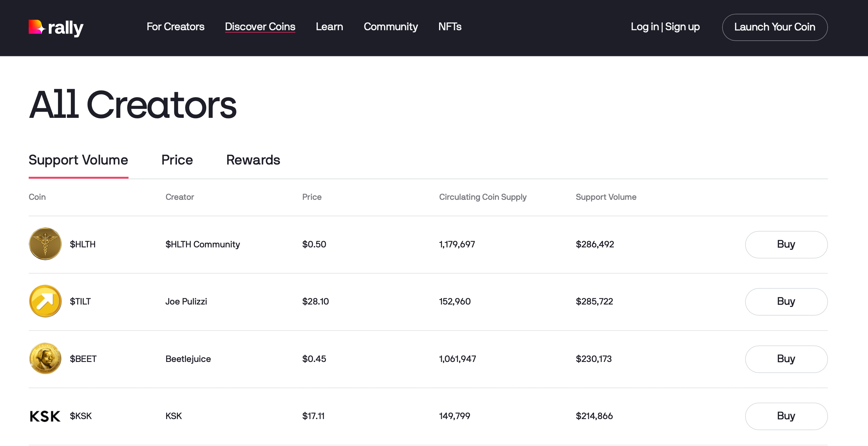
Task: Click creator $HLTH Community
Action: click(203, 244)
